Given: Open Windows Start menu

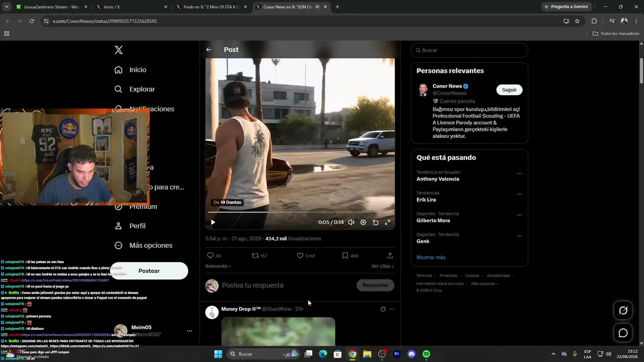Looking at the screenshot, I should point(218,354).
